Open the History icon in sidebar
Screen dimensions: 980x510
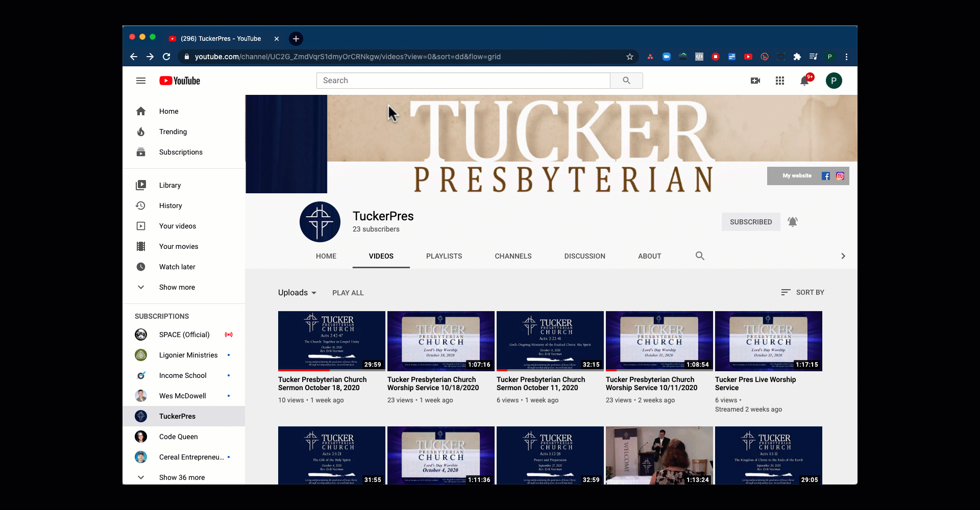point(141,206)
